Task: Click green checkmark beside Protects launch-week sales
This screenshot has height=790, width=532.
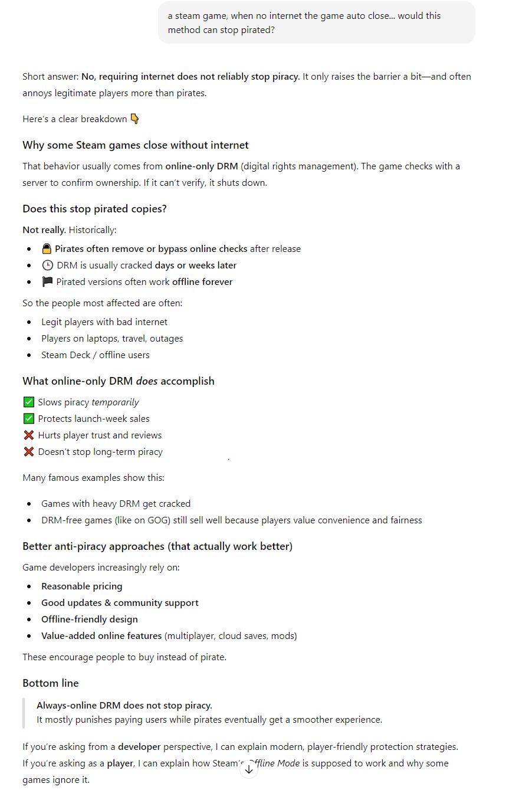Action: point(28,418)
